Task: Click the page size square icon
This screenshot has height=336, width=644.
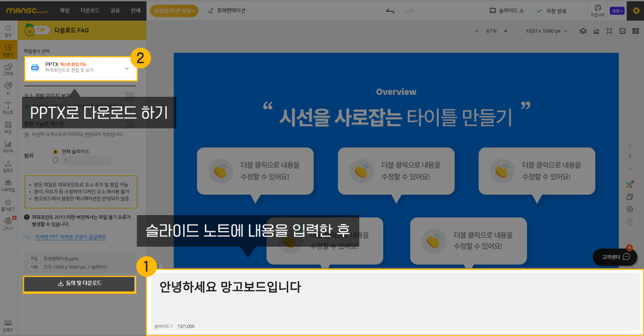Action: pos(623,31)
